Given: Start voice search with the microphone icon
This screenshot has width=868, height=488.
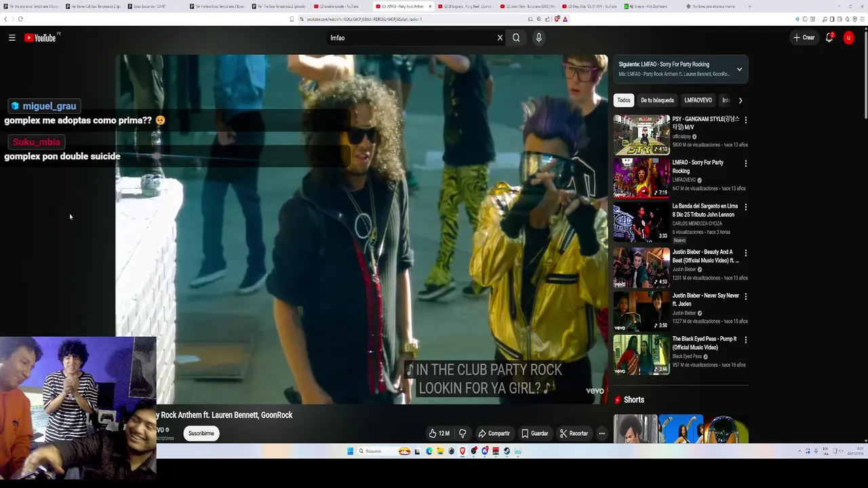Looking at the screenshot, I should (x=538, y=38).
